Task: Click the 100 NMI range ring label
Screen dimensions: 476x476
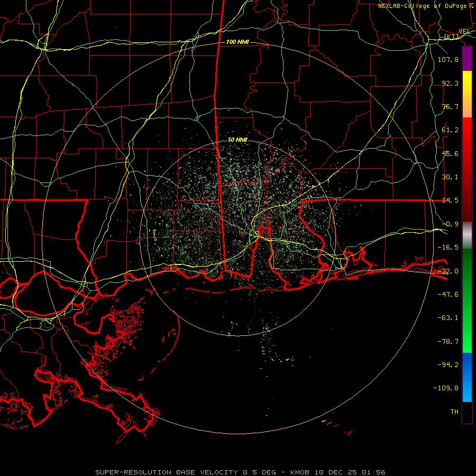Action: coord(237,42)
